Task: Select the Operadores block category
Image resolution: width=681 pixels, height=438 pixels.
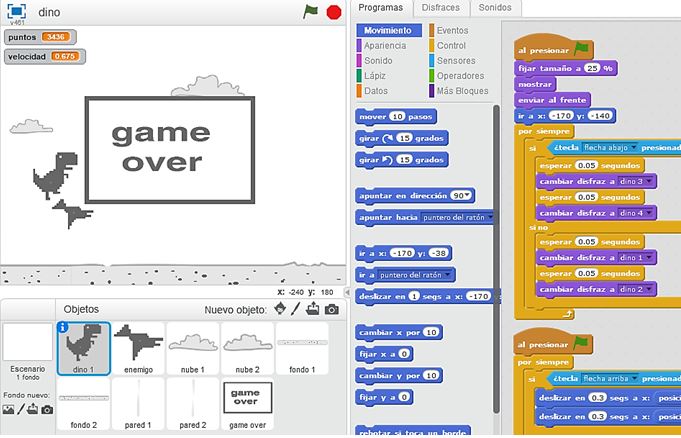Action: click(x=460, y=76)
